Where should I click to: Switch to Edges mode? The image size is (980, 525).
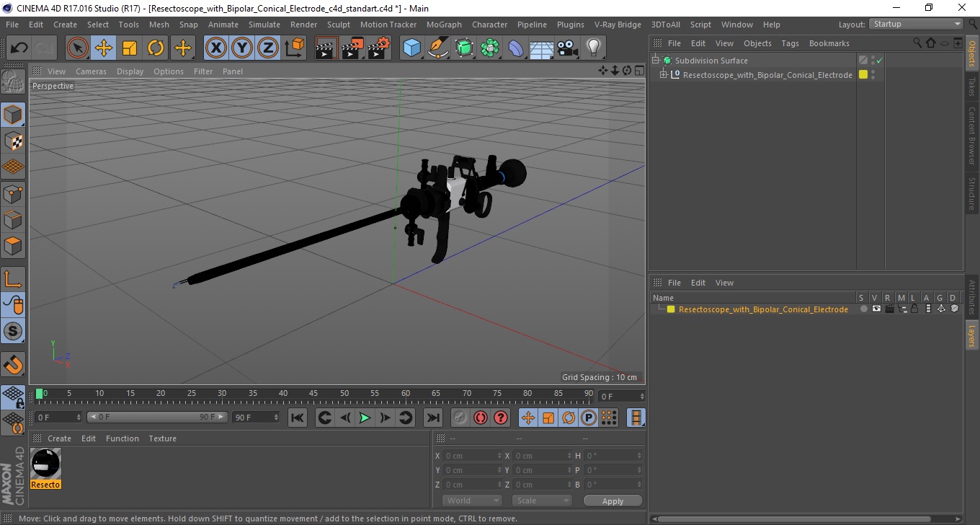point(13,219)
